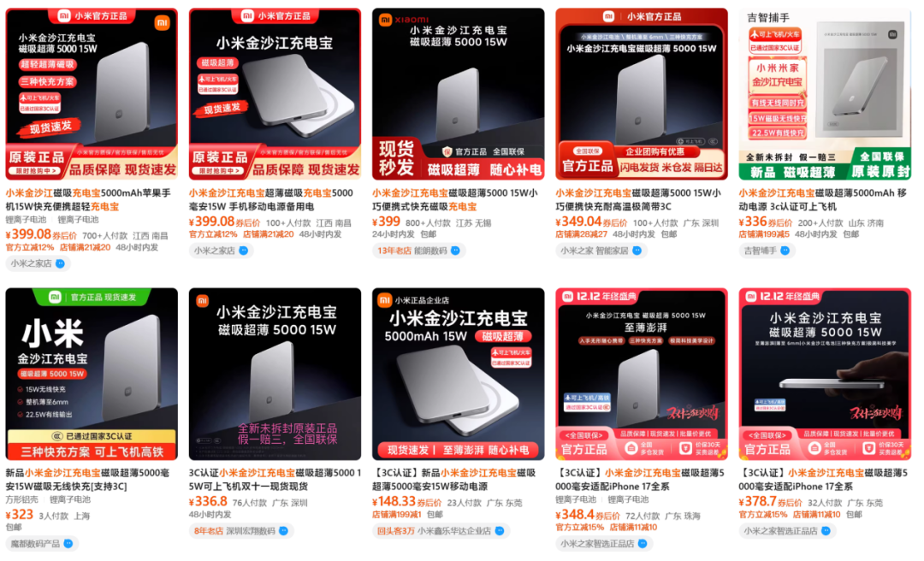Image resolution: width=924 pixels, height=561 pixels.
Task: Click the ¥336 券后价 price of 吉智捕手 listing
Action: point(764,222)
